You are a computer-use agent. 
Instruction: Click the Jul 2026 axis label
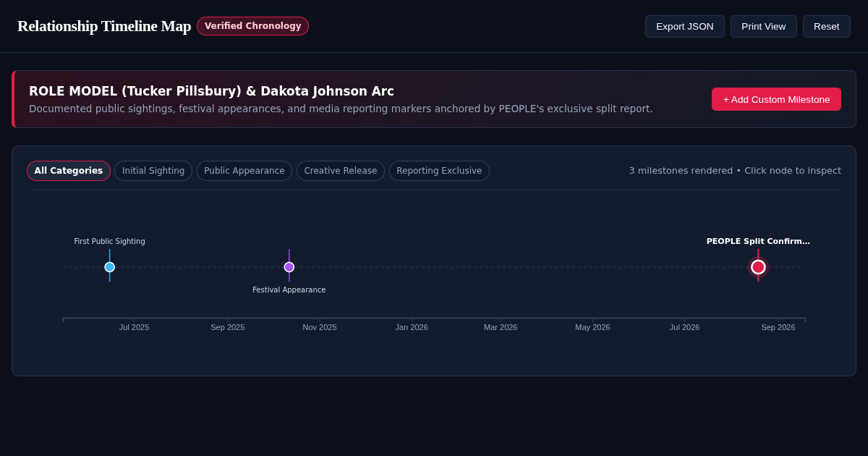coord(684,327)
